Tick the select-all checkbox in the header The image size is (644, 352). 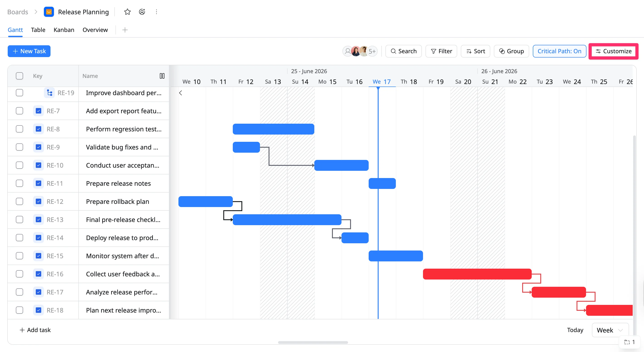19,76
